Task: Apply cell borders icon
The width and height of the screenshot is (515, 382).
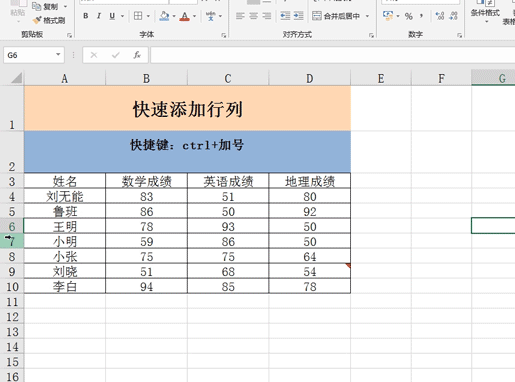Action: pos(138,16)
